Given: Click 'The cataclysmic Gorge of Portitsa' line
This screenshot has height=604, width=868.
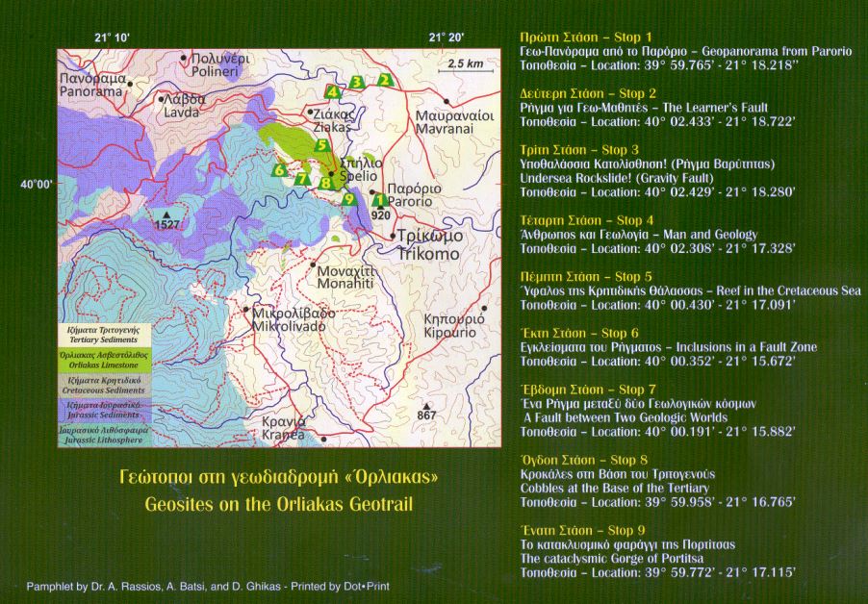Looking at the screenshot, I should click(x=612, y=559).
